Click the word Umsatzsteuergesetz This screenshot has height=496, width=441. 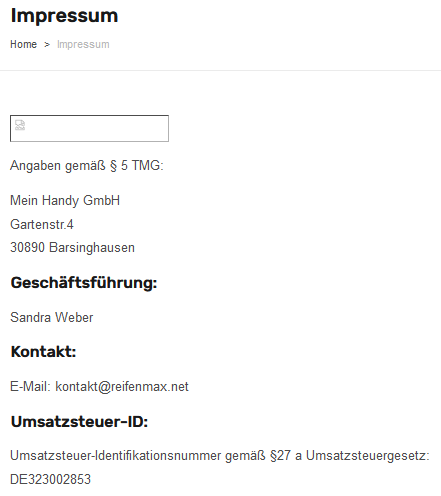pyautogui.click(x=368, y=456)
